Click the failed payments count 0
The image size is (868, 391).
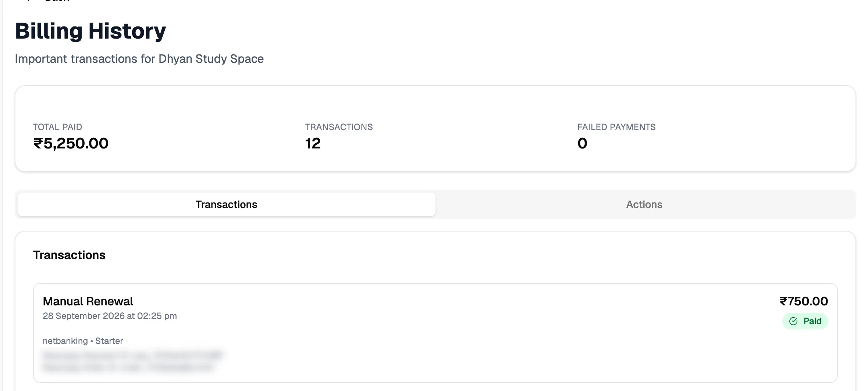tap(582, 143)
